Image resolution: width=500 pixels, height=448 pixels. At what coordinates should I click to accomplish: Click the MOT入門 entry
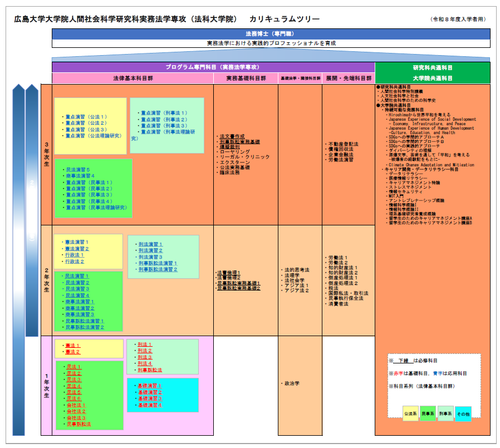396,196
